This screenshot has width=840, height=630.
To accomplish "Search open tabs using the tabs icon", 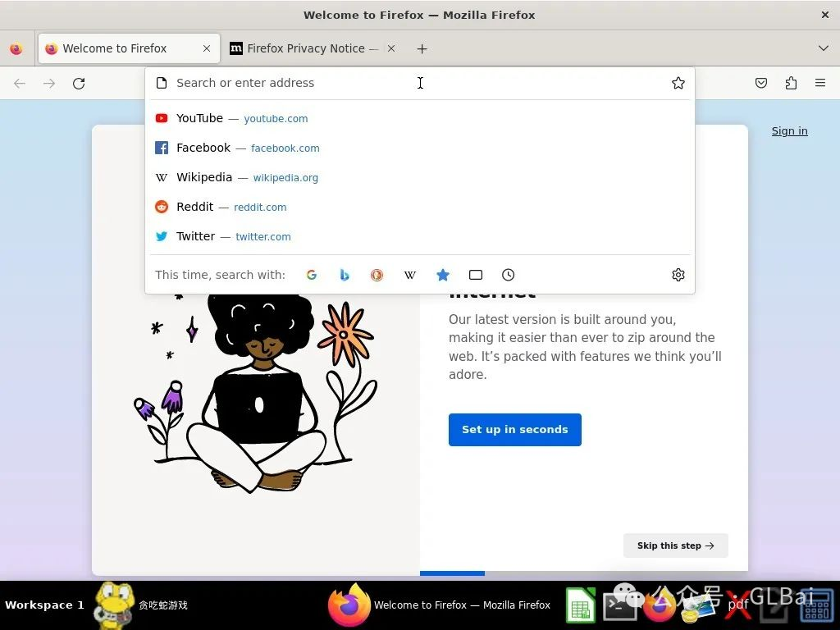I will [476, 275].
